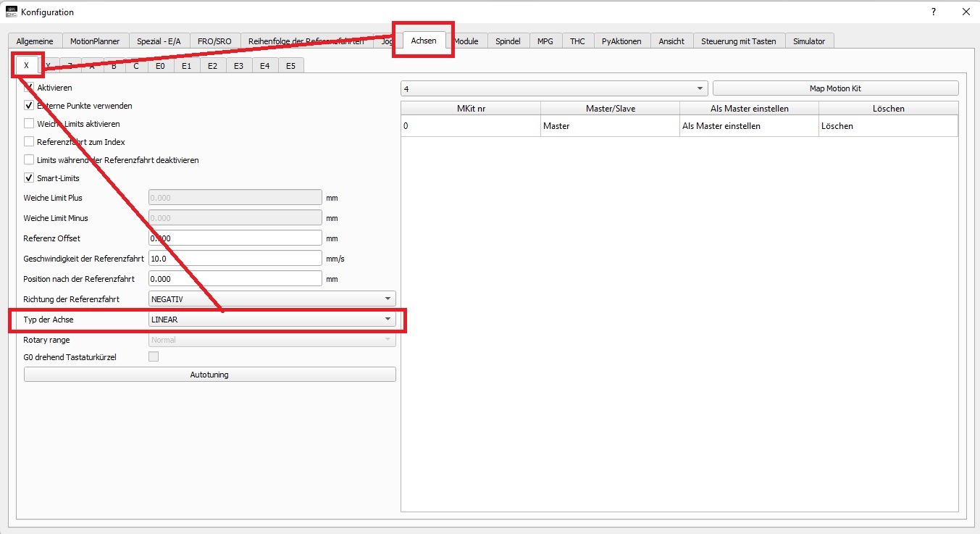Click the Geschwindigkeit der Referenzfahrt field
The image size is (980, 534).
235,259
